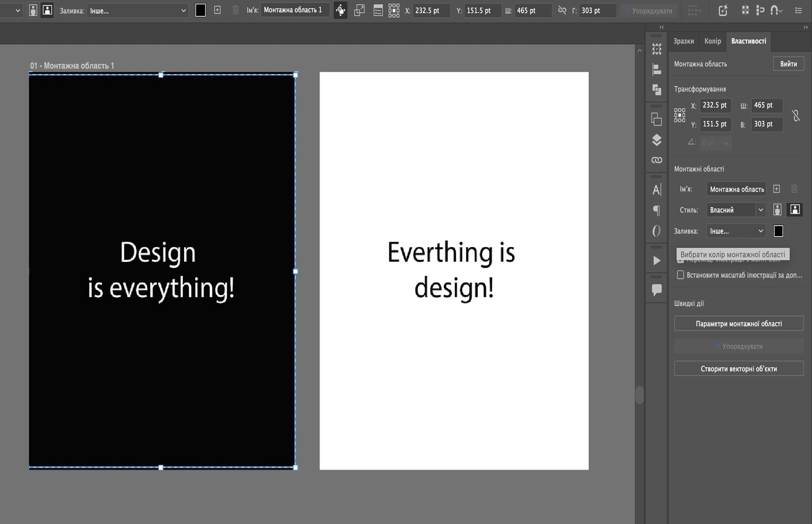Switch to the Колір tab
This screenshot has height=524, width=812.
713,41
